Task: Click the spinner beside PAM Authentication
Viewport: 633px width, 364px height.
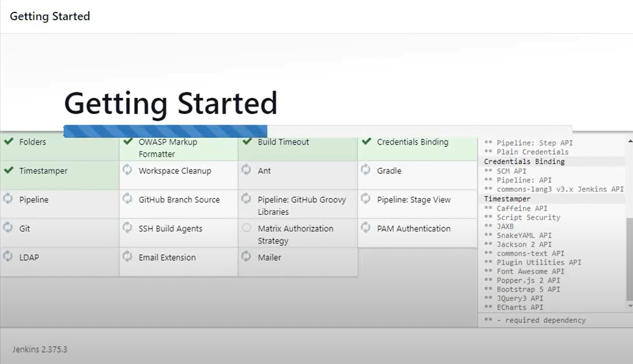Action: point(366,227)
